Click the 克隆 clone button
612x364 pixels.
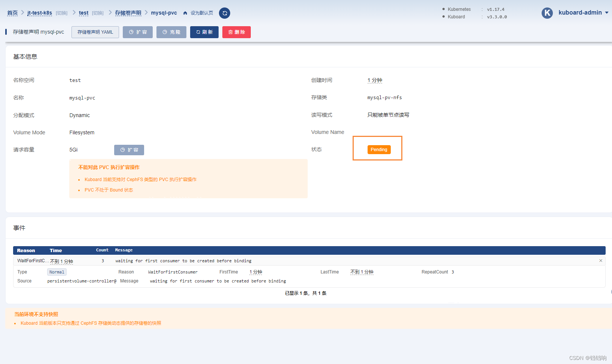pos(171,32)
